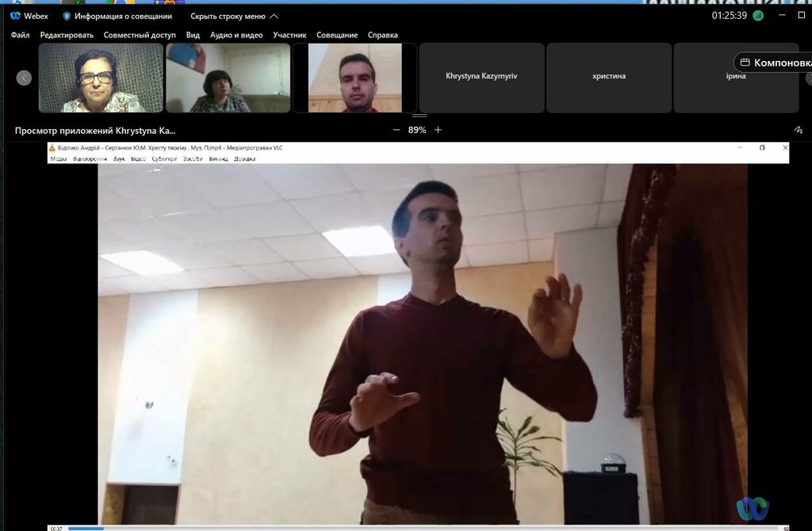Image resolution: width=812 pixels, height=531 pixels.
Task: Open meeting information shield icon
Action: [x=67, y=16]
